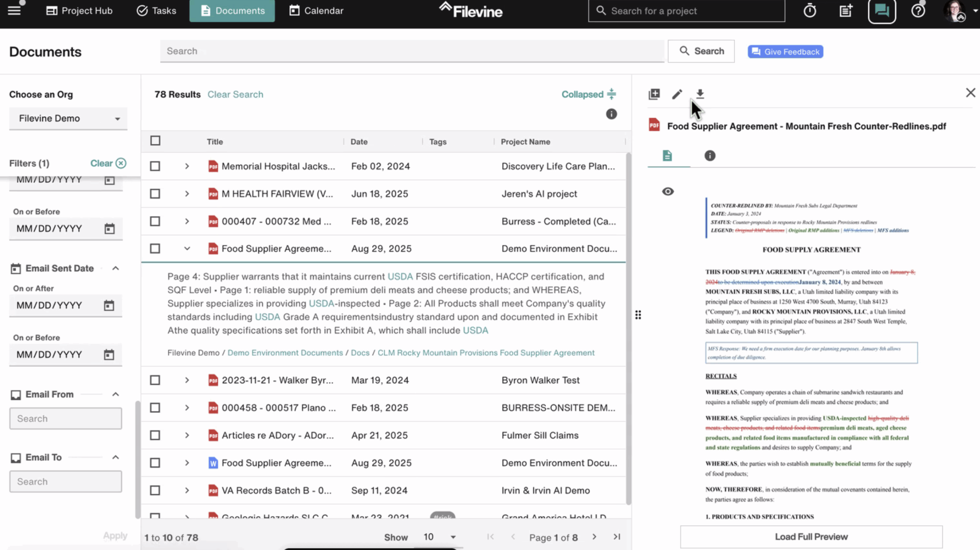
Task: Click the Email From search field
Action: pyautogui.click(x=65, y=418)
